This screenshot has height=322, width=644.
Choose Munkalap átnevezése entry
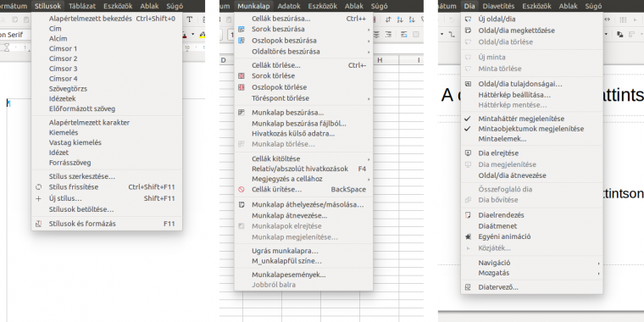pyautogui.click(x=303, y=215)
